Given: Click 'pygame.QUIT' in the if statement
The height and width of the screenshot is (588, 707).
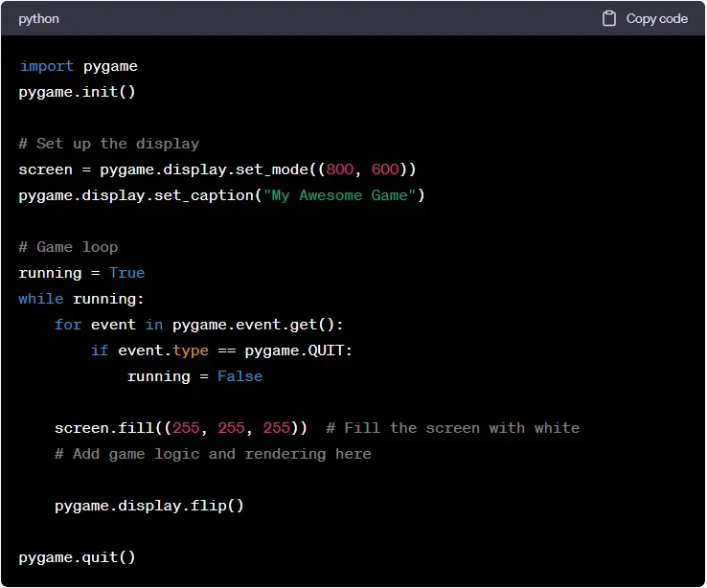Looking at the screenshot, I should (x=294, y=351).
